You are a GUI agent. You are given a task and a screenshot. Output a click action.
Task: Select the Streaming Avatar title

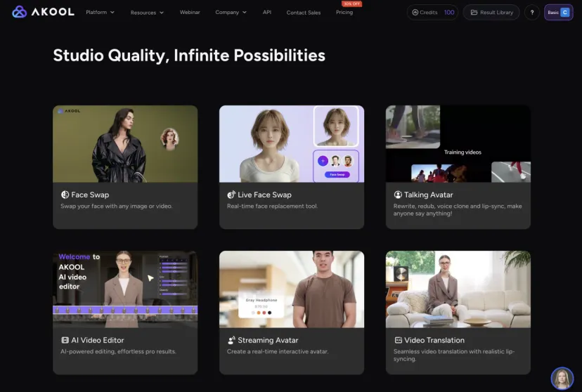268,340
